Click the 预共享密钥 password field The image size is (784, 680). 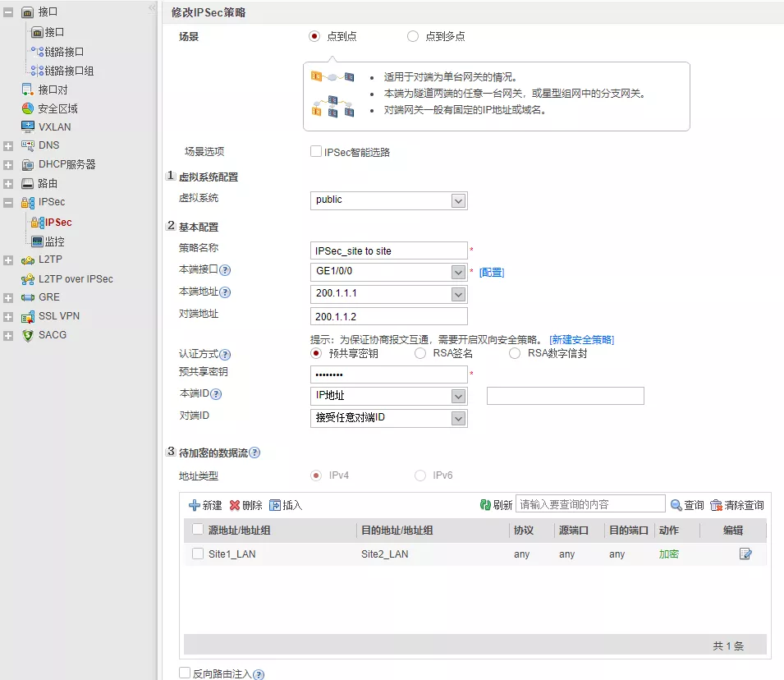(388, 374)
